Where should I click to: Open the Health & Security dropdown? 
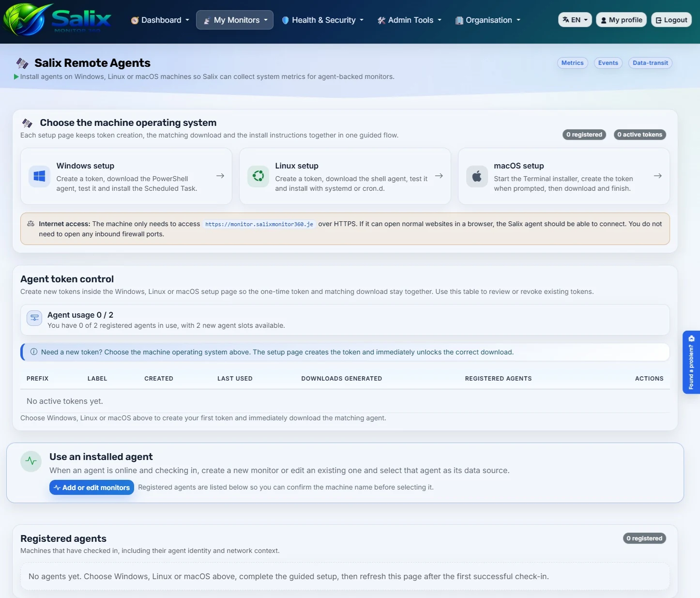pos(322,20)
